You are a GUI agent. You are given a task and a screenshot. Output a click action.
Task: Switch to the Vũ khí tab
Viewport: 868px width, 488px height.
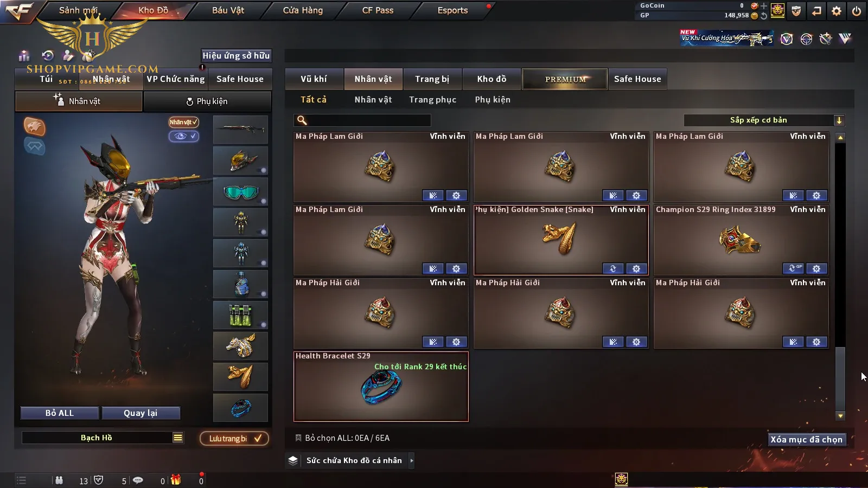pos(314,79)
